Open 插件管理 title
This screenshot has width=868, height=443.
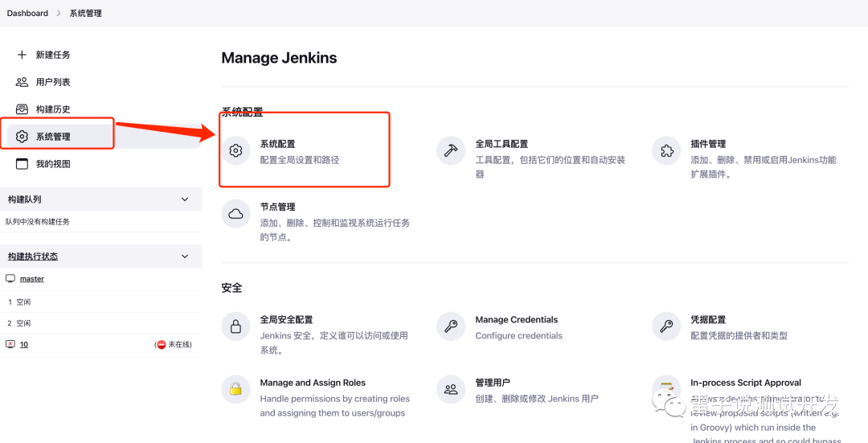tap(708, 144)
